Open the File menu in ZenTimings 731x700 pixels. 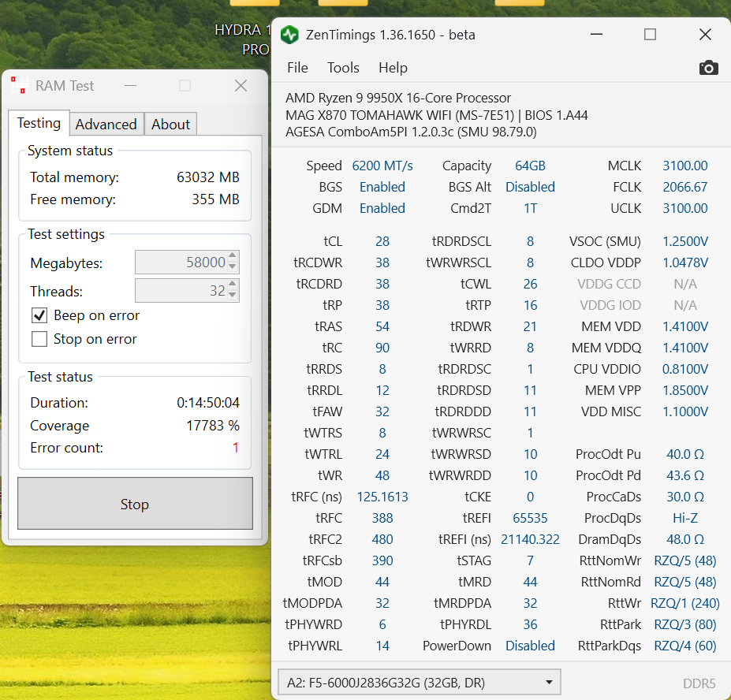(x=297, y=68)
